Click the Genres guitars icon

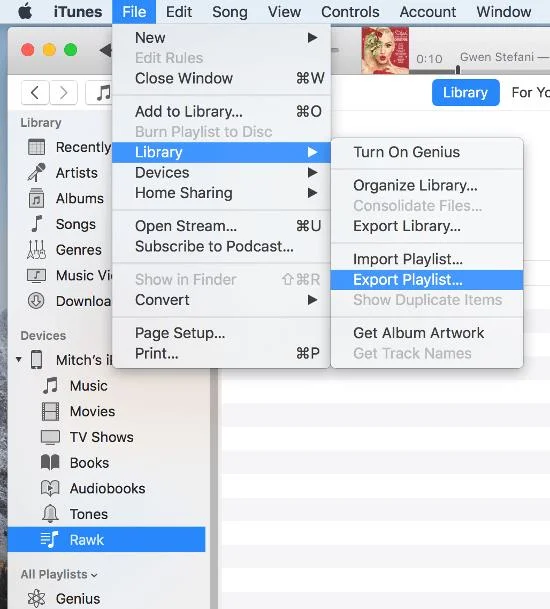[36, 249]
